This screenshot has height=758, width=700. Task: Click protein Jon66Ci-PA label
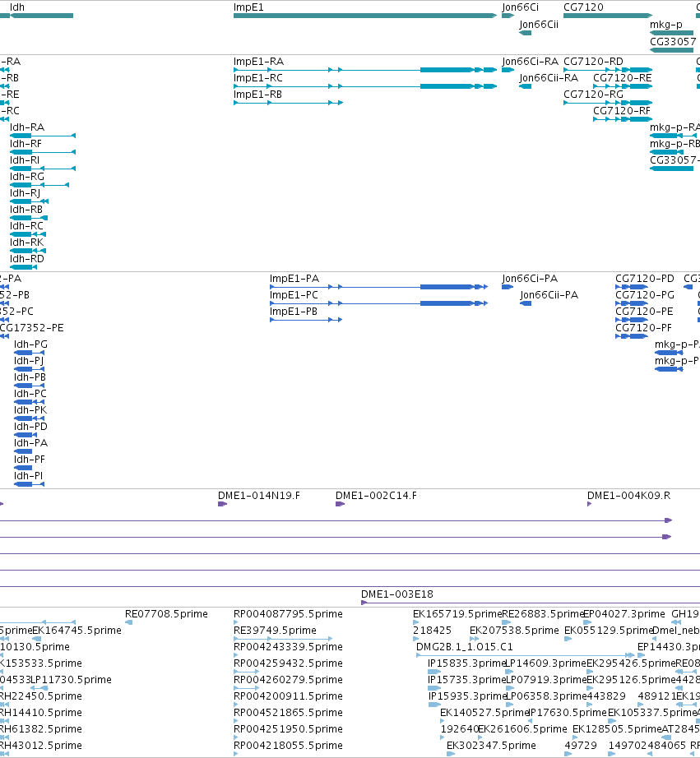tap(531, 279)
